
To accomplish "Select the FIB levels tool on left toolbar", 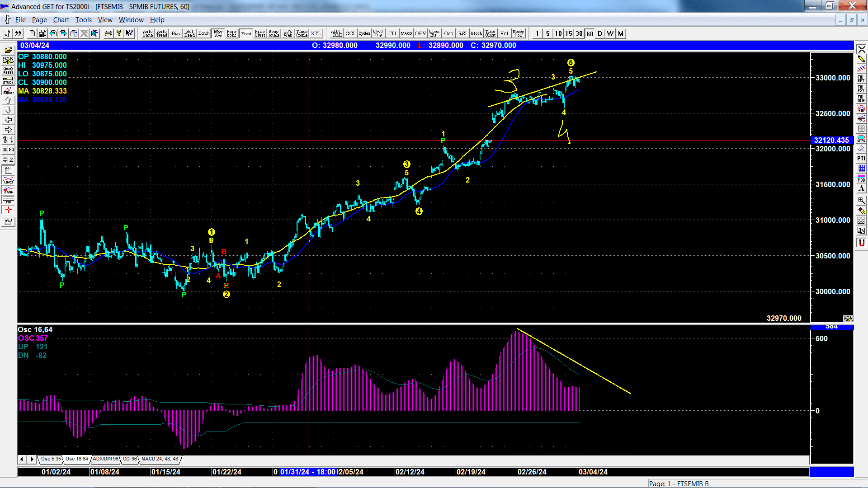I will pyautogui.click(x=8, y=200).
